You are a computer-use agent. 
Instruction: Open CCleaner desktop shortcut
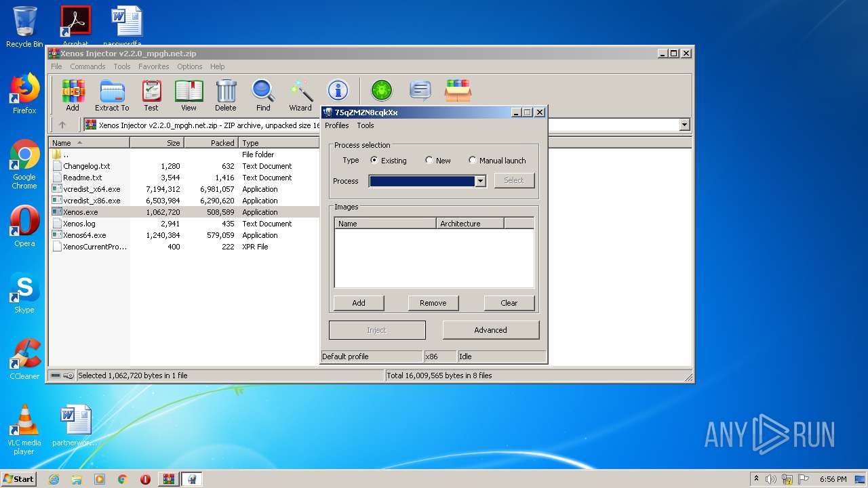pos(24,359)
